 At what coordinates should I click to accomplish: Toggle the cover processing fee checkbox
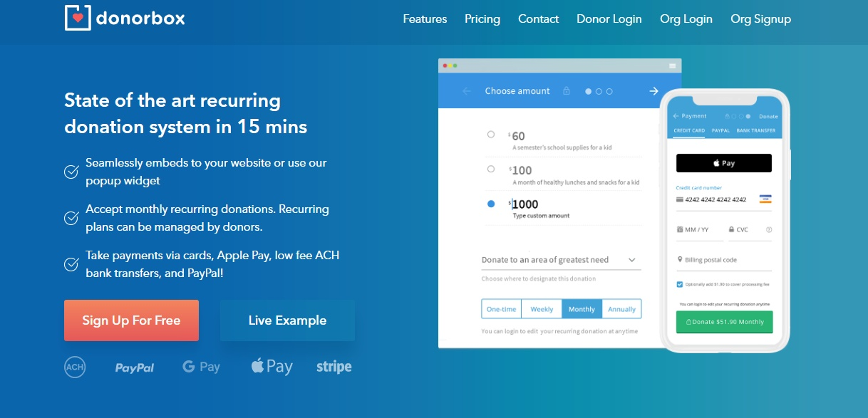tap(680, 284)
